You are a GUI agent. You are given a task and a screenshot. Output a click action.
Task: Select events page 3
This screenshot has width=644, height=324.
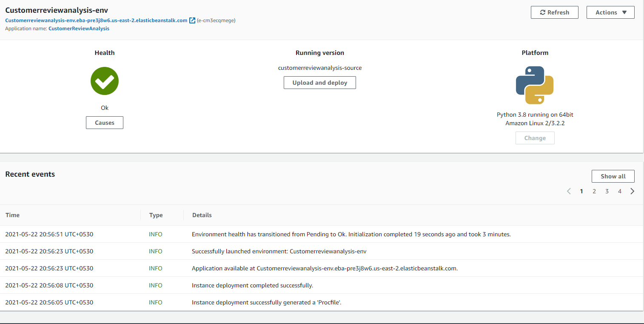pyautogui.click(x=607, y=191)
